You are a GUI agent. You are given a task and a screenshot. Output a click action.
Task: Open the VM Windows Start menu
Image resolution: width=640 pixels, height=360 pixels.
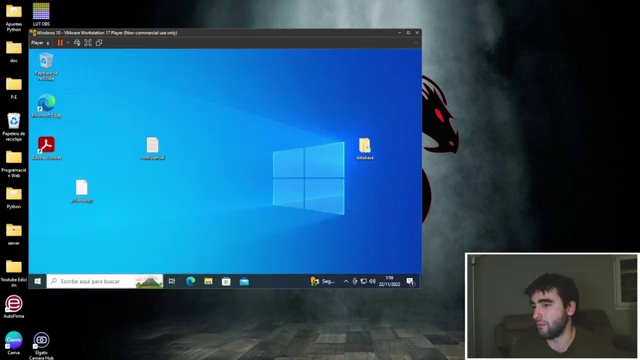coord(38,281)
